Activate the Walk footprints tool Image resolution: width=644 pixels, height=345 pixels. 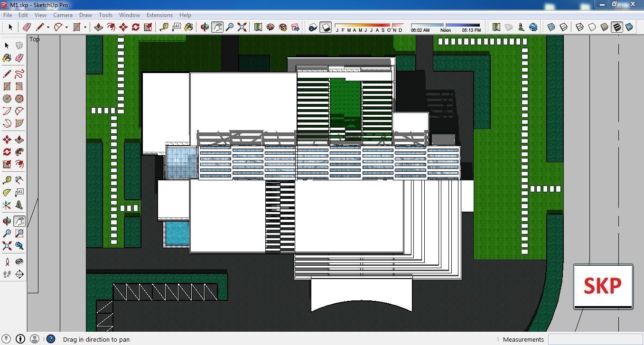coord(7,274)
